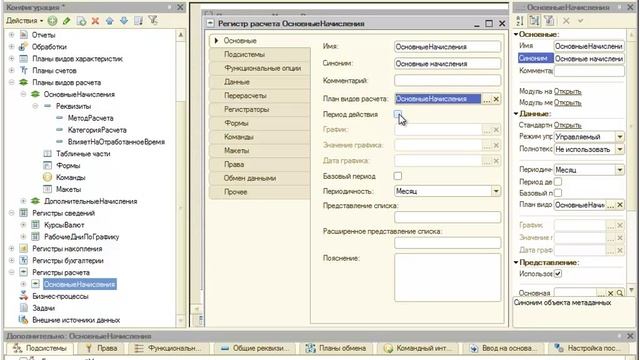Click magnifier icon beside Основная field
Viewport: 640px width, 360px height.
[620, 293]
